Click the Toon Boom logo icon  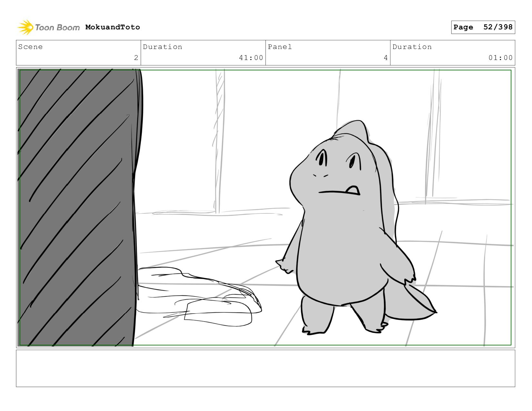(x=25, y=27)
